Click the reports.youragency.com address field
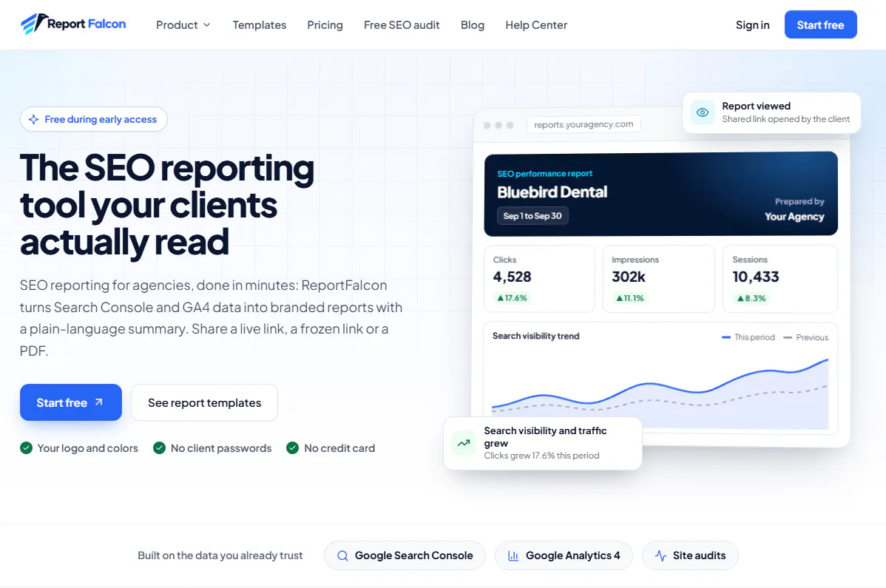Screen dimensions: 886x588 [x=584, y=124]
